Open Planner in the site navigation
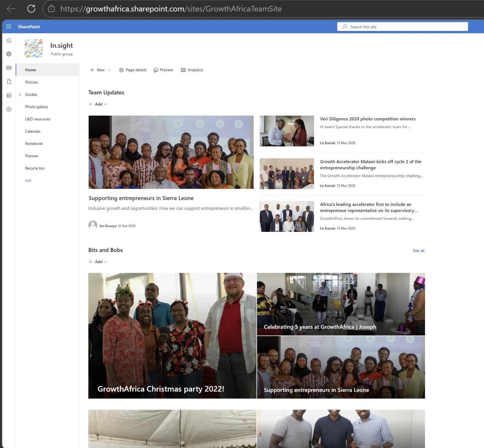This screenshot has width=484, height=448. (31, 156)
